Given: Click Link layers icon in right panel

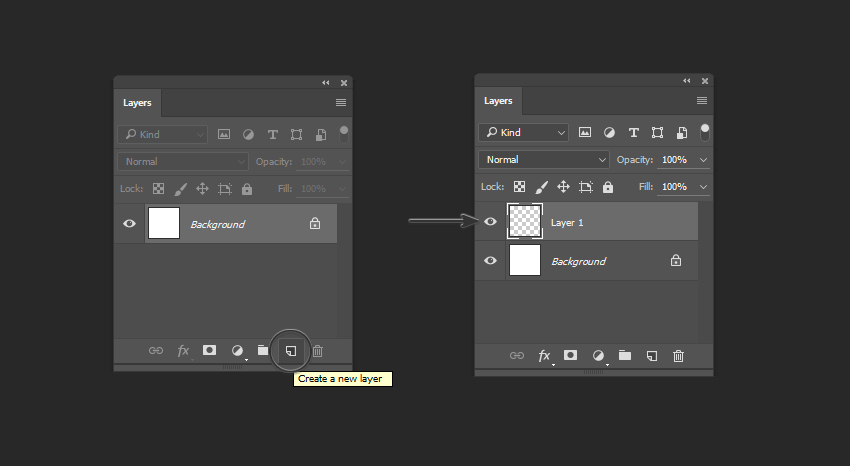Looking at the screenshot, I should [x=517, y=355].
